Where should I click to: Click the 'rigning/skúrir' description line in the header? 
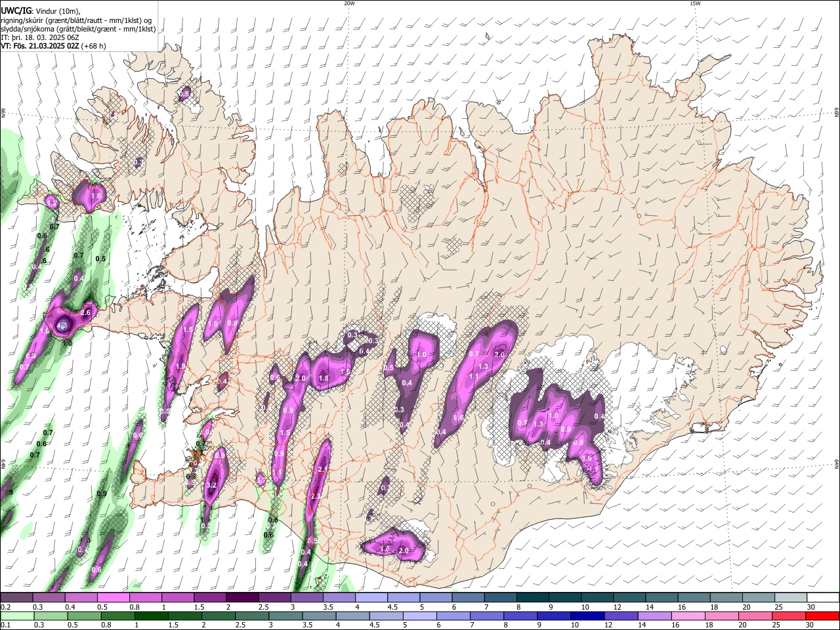coord(76,20)
